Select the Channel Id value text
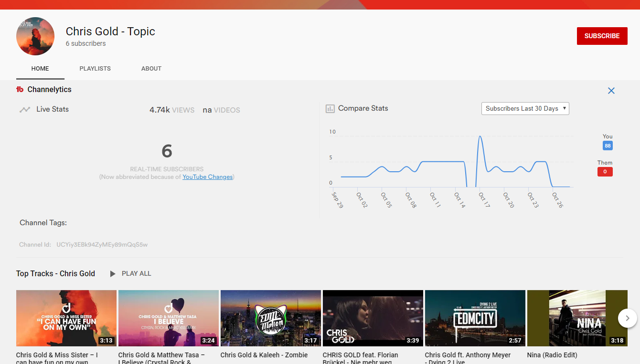Screen dimensions: 640x364 coord(102,245)
